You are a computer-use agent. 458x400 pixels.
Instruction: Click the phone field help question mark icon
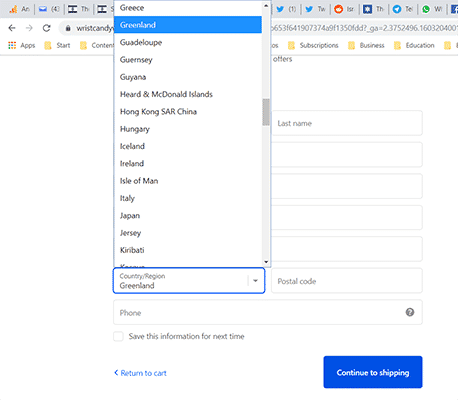pyautogui.click(x=410, y=312)
